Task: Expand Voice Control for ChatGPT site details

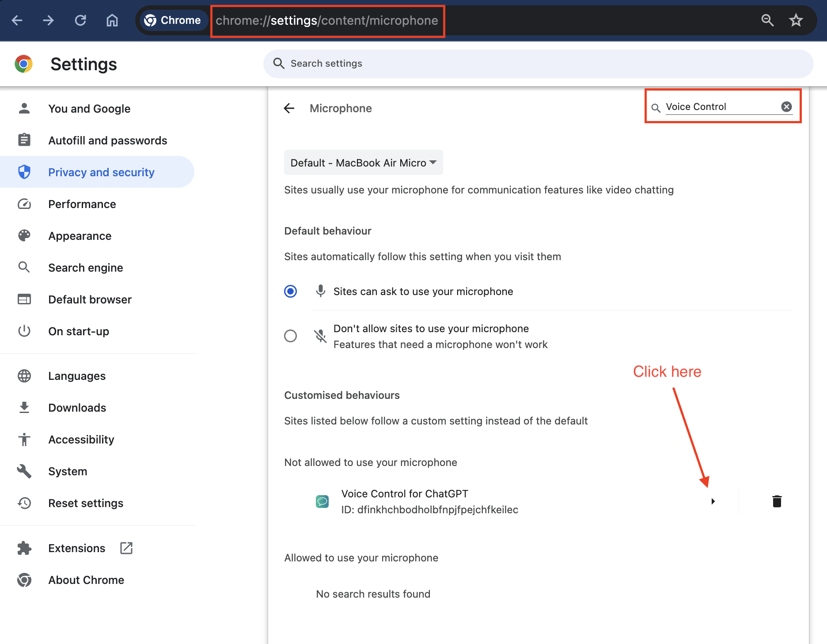Action: pos(713,501)
